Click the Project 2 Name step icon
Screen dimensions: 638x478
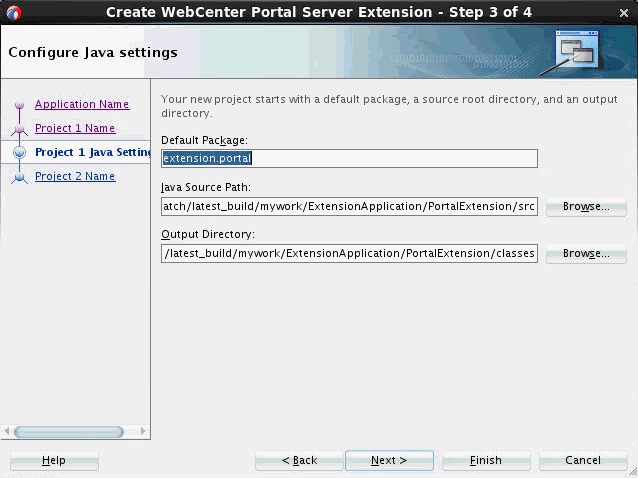19,177
